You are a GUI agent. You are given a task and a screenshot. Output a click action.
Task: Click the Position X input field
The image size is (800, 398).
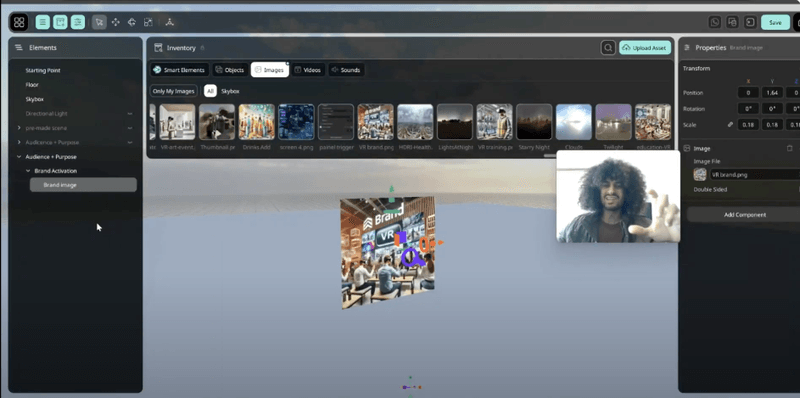[x=748, y=92]
